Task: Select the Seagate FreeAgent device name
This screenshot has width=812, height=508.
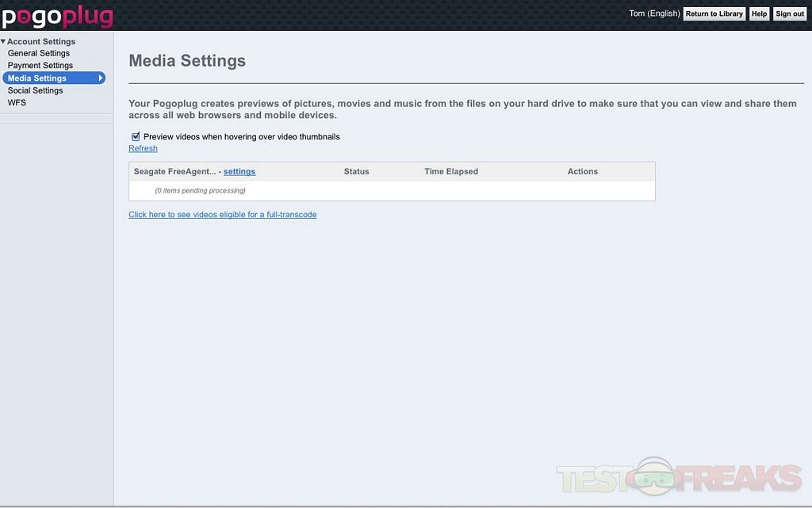Action: pos(174,171)
